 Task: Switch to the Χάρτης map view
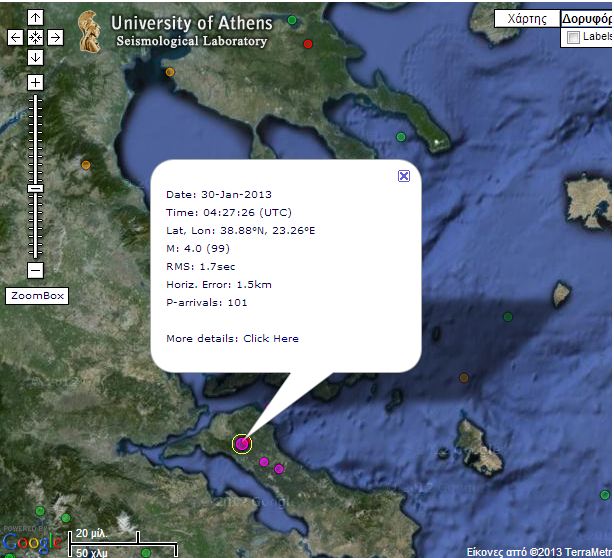coord(526,18)
